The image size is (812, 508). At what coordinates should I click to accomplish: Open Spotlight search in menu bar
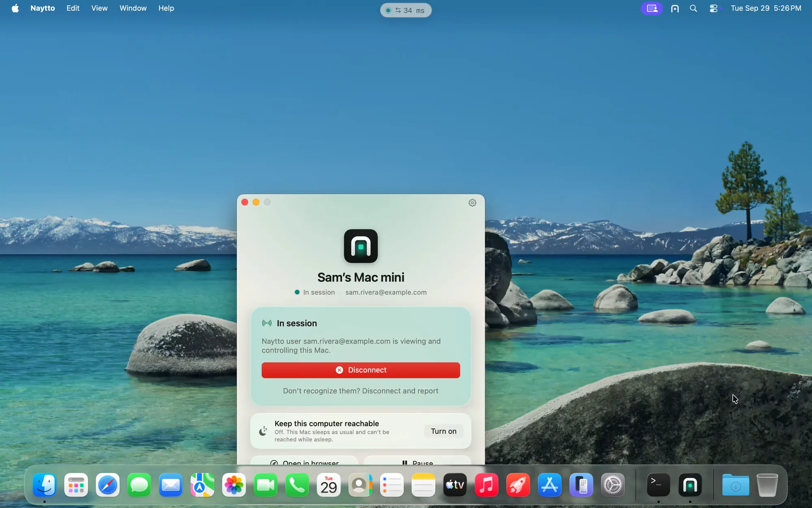(x=693, y=9)
